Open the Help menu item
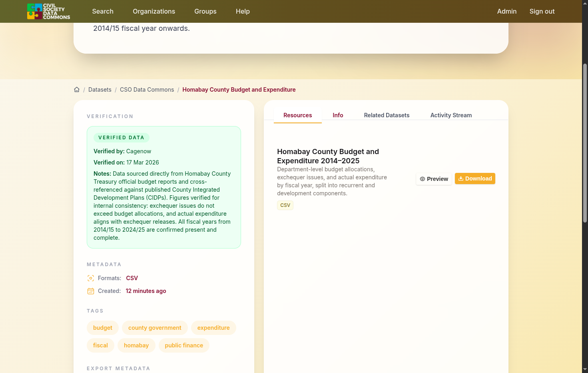 pyautogui.click(x=243, y=11)
